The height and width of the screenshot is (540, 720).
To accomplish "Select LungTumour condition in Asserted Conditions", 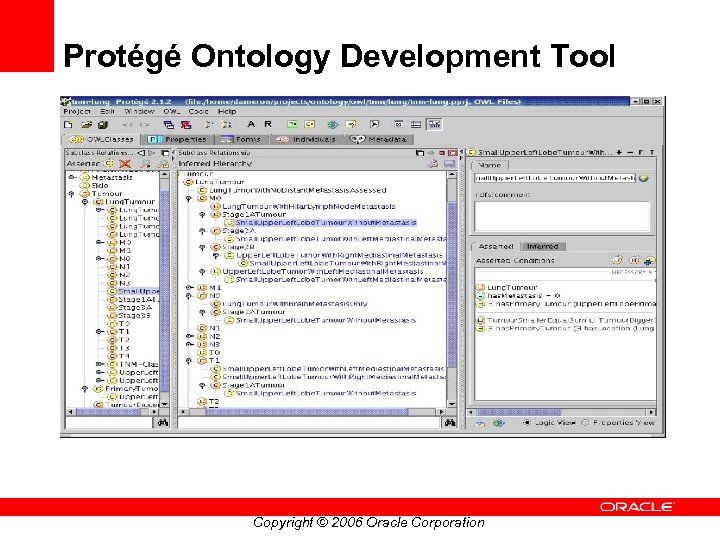I will 512,287.
